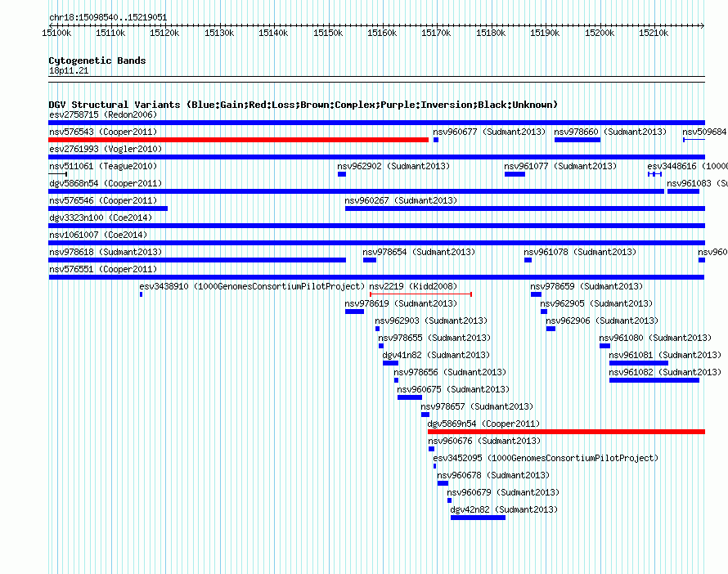Select the nsv961077 blue bar
Image resolution: width=728 pixels, height=574 pixels.
(515, 174)
